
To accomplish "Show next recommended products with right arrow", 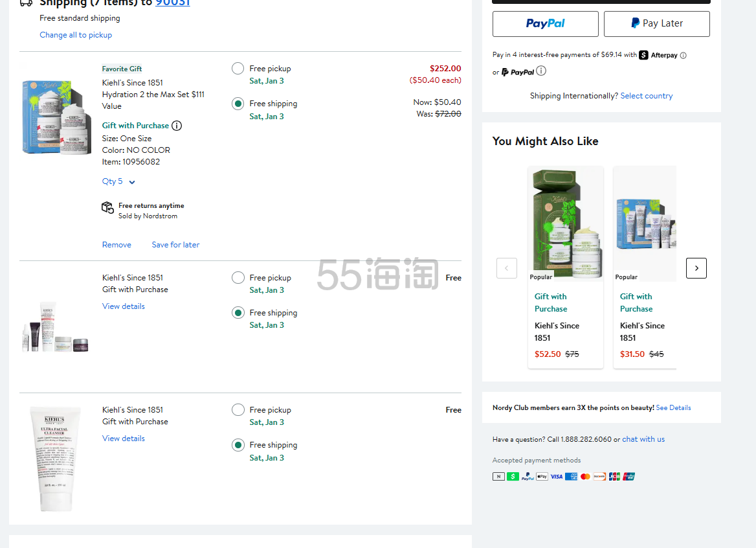I will point(696,268).
